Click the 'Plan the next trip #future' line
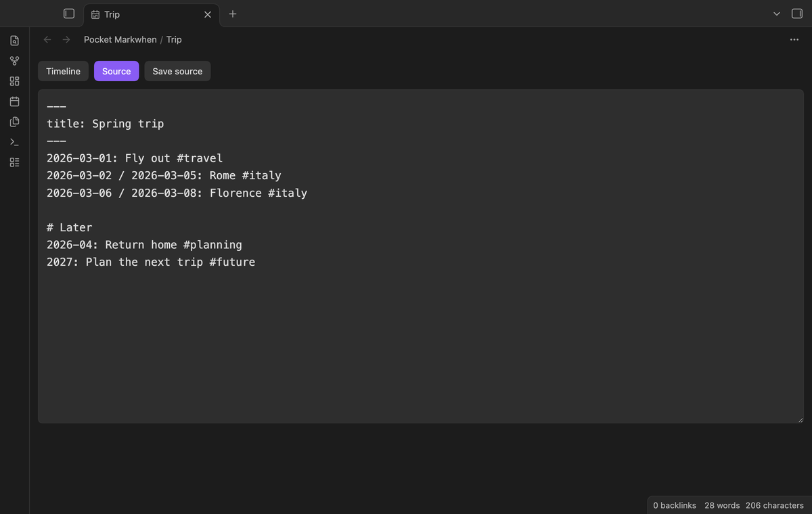Viewport: 812px width, 514px height. coord(151,262)
